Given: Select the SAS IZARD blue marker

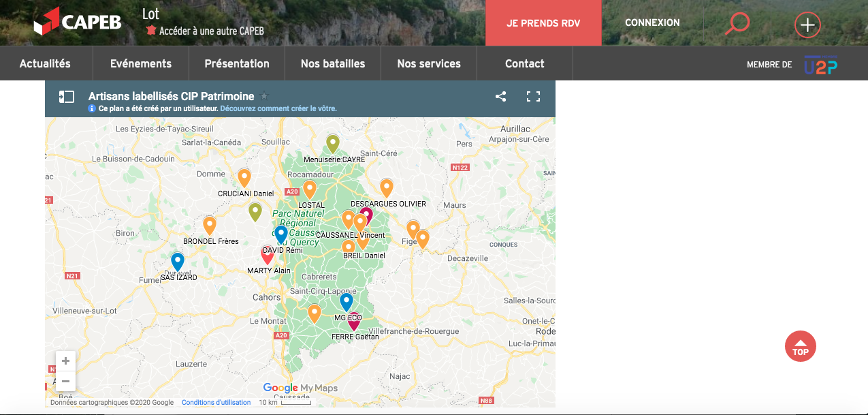Looking at the screenshot, I should (178, 261).
